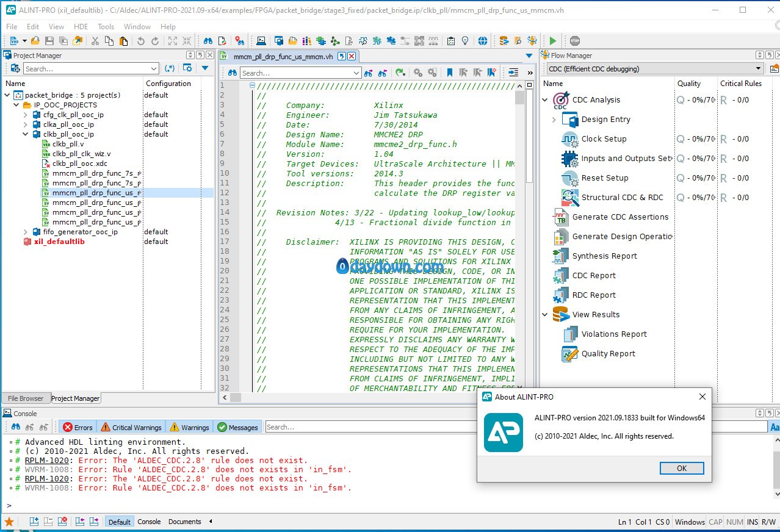Click the orange star icon in bottom bar
Screen dimensions: 780x532
coord(9,522)
